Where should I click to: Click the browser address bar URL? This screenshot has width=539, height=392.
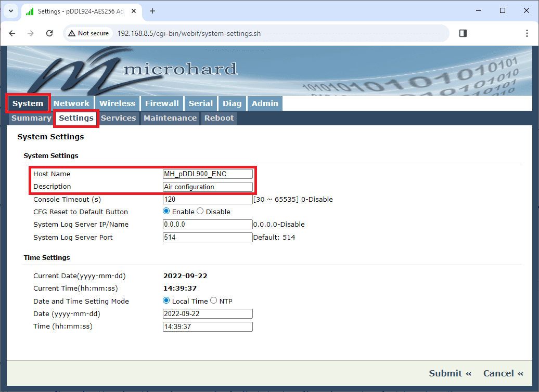pyautogui.click(x=189, y=34)
